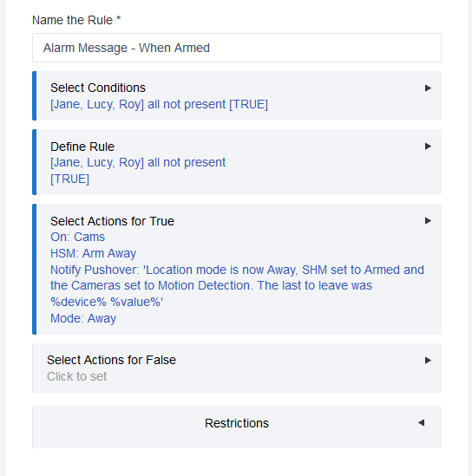
Task: Expand the Restrictions section label
Action: coord(237,423)
